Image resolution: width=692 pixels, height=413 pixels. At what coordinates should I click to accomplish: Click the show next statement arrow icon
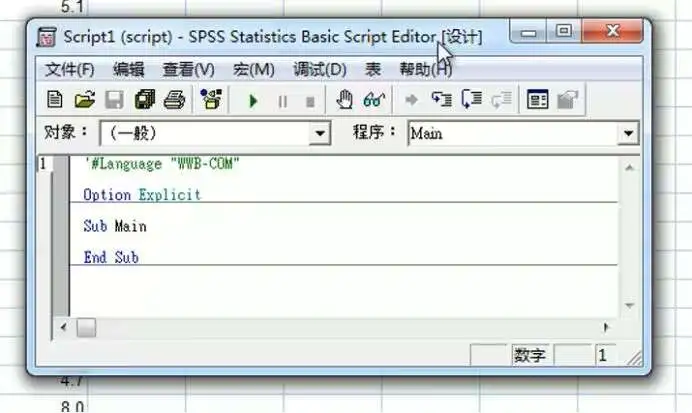411,100
